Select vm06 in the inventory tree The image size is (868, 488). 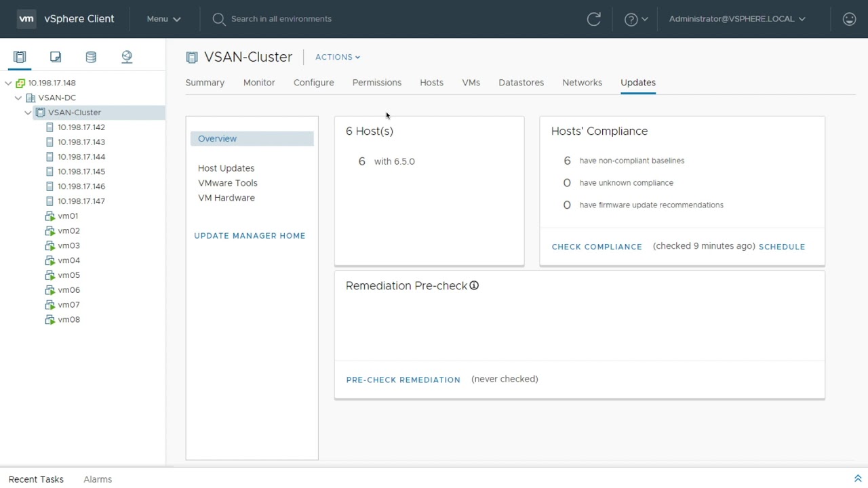pyautogui.click(x=68, y=290)
